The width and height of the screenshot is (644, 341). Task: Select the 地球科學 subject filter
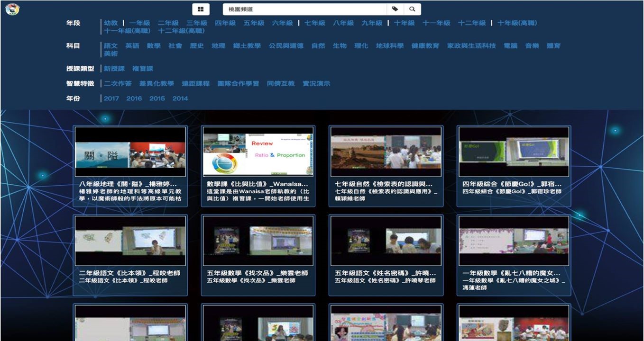390,46
